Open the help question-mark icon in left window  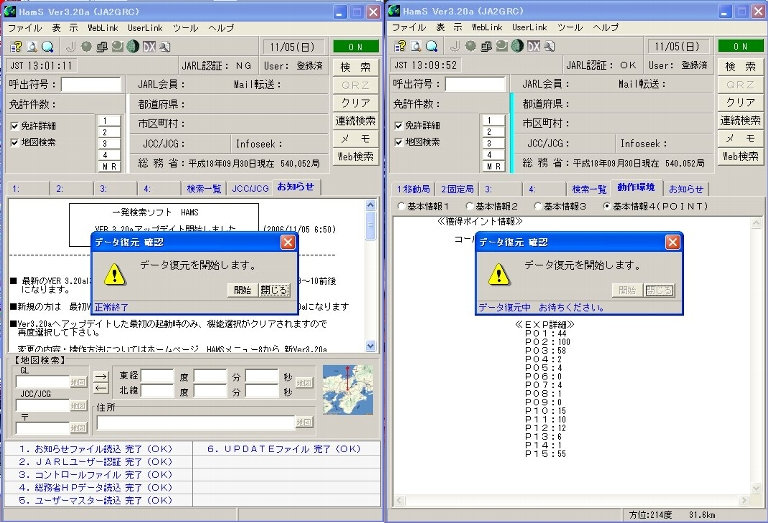[x=16, y=47]
